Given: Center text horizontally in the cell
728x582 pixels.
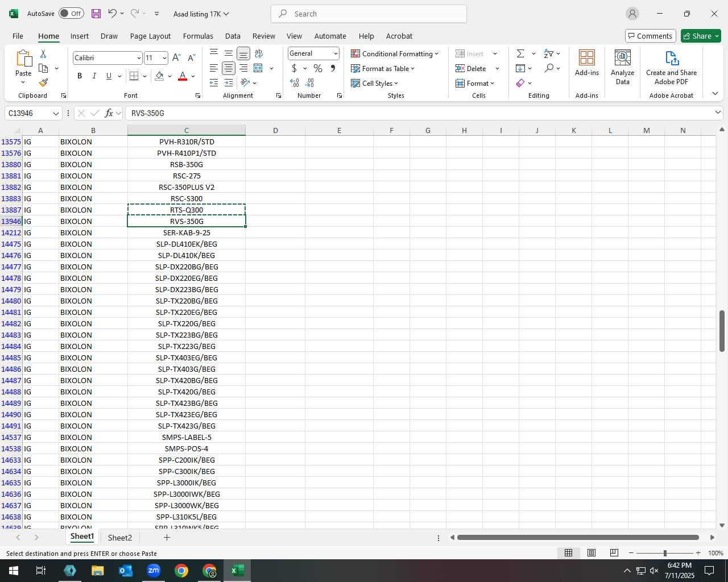Looking at the screenshot, I should coord(228,68).
